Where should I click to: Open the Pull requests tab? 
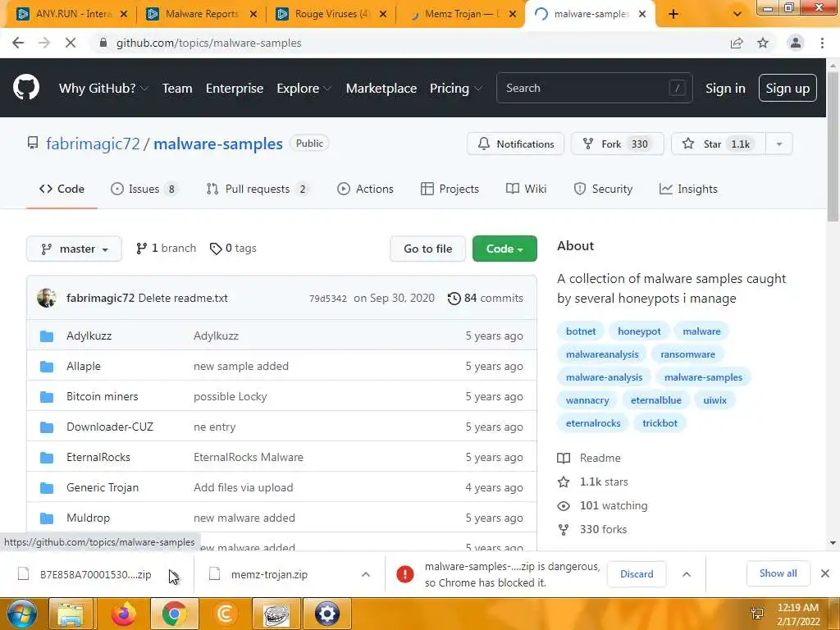257,189
